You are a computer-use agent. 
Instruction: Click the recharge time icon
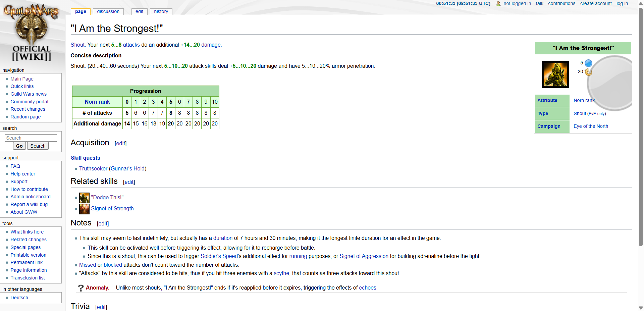588,71
